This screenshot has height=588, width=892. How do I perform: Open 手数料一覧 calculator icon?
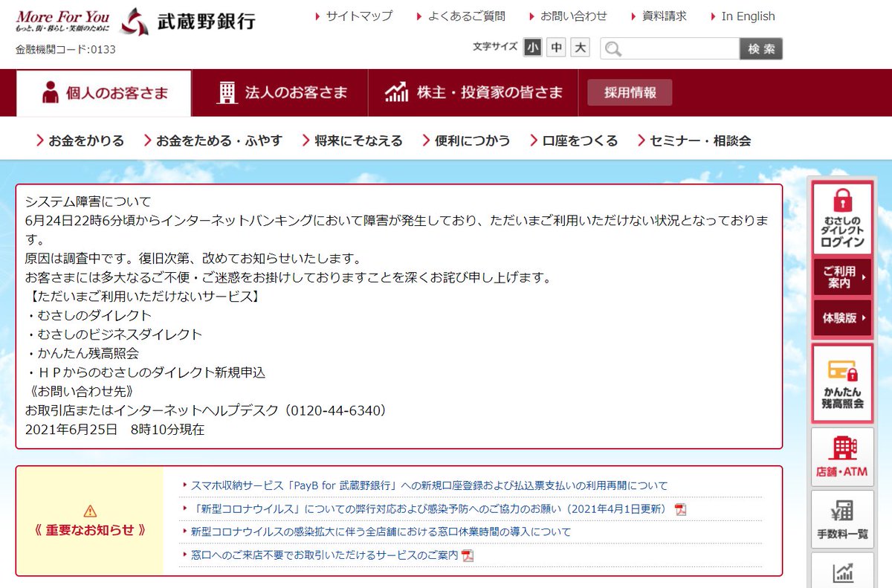pyautogui.click(x=842, y=511)
